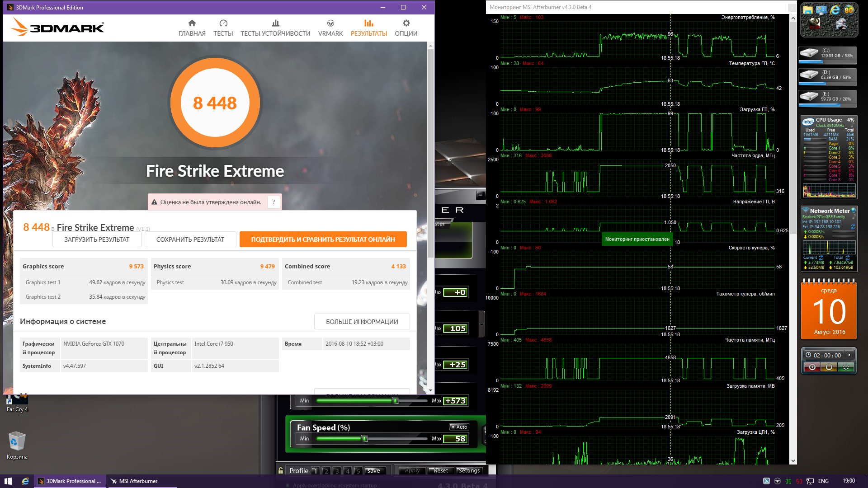This screenshot has height=488, width=868.
Task: Open Internet Explorer from launcher gadget
Action: tap(835, 10)
